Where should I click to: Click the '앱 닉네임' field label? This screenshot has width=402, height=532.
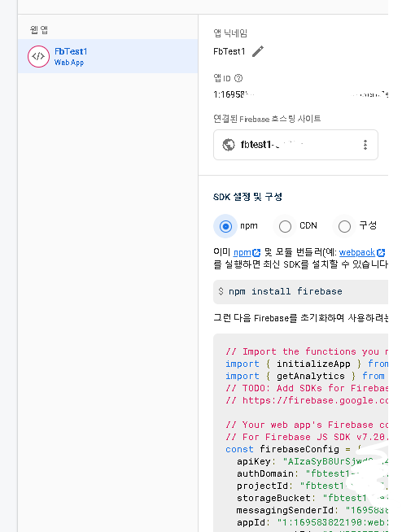point(230,33)
